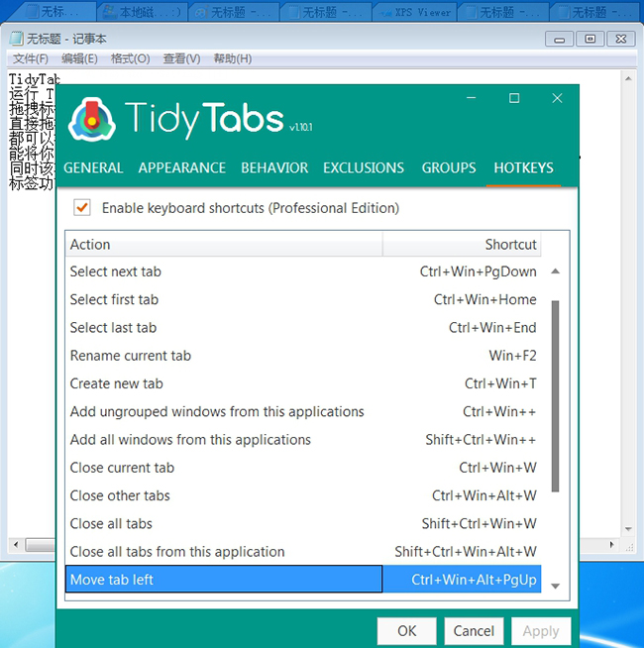Select the 'Close other tabs' row
This screenshot has width=644, height=648.
(x=303, y=496)
